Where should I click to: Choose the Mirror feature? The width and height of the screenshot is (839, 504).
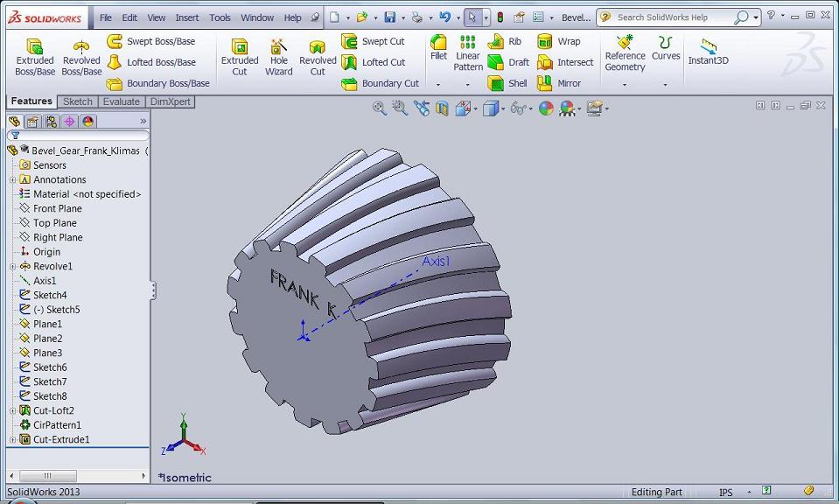tap(559, 84)
